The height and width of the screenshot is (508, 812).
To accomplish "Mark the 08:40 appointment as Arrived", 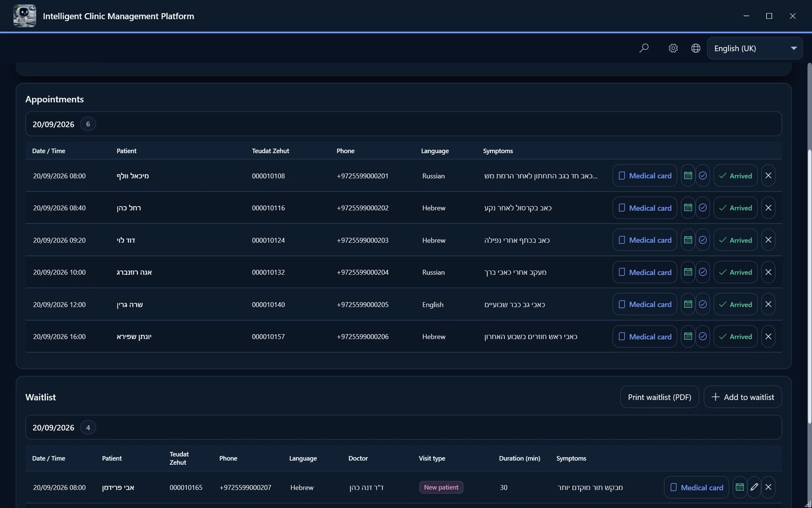I will [x=735, y=208].
